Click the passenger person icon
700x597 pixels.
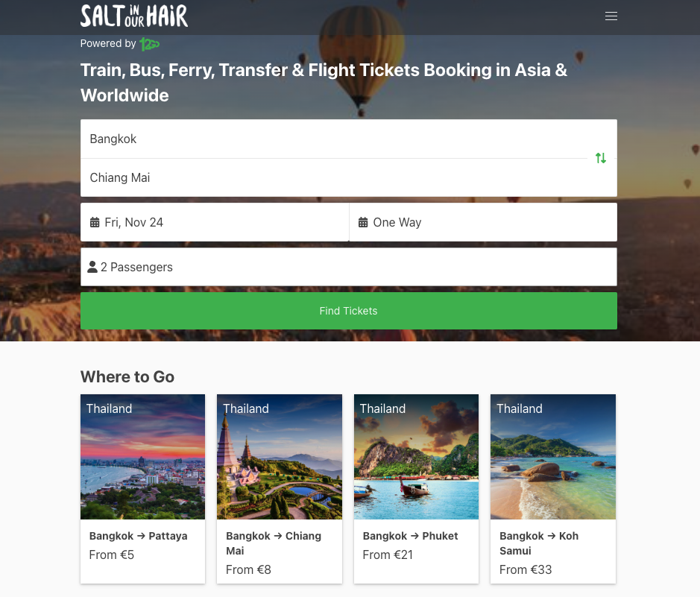point(92,267)
